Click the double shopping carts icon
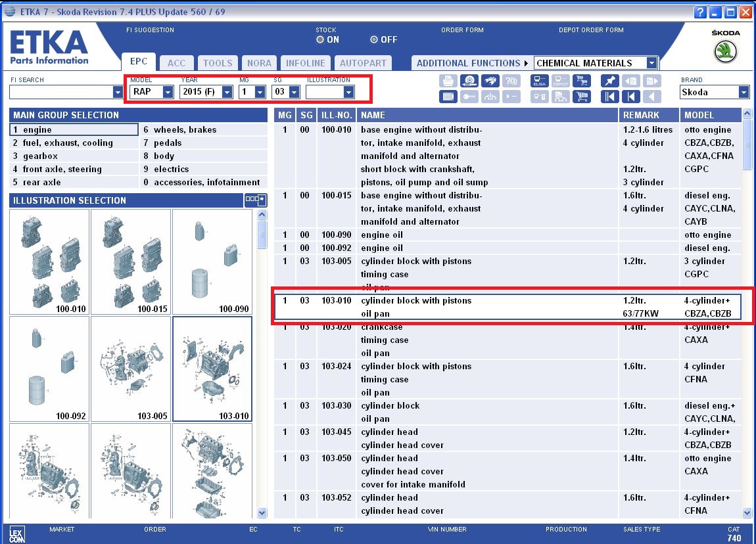 click(582, 81)
